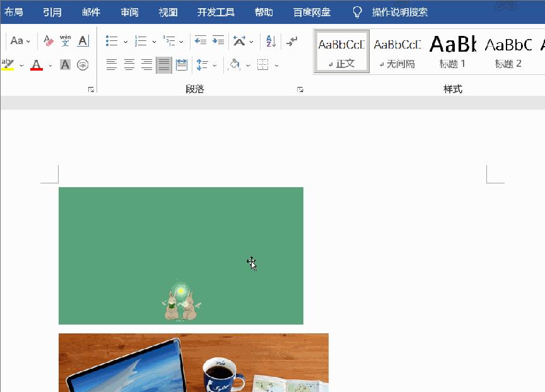Enable justified alignment

163,64
